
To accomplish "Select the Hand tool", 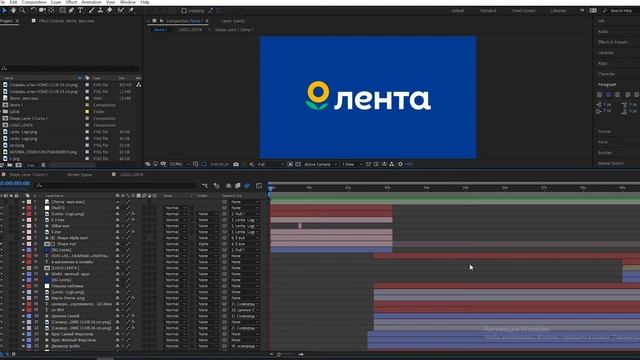I will tap(13, 11).
